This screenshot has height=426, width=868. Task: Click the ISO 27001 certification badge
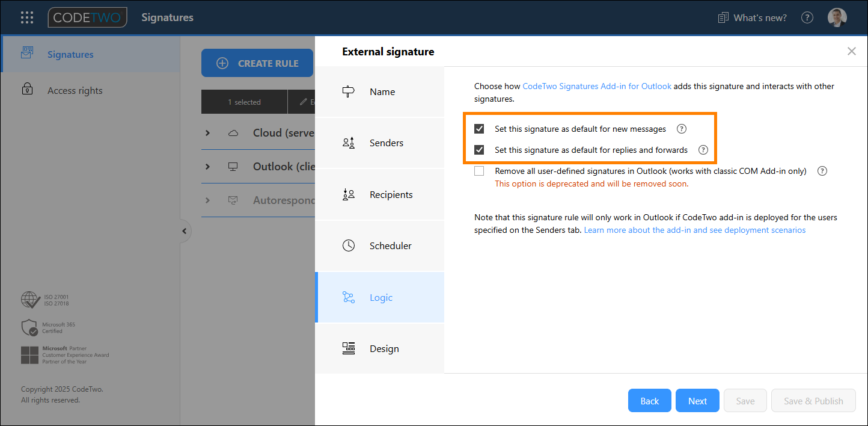pyautogui.click(x=45, y=300)
